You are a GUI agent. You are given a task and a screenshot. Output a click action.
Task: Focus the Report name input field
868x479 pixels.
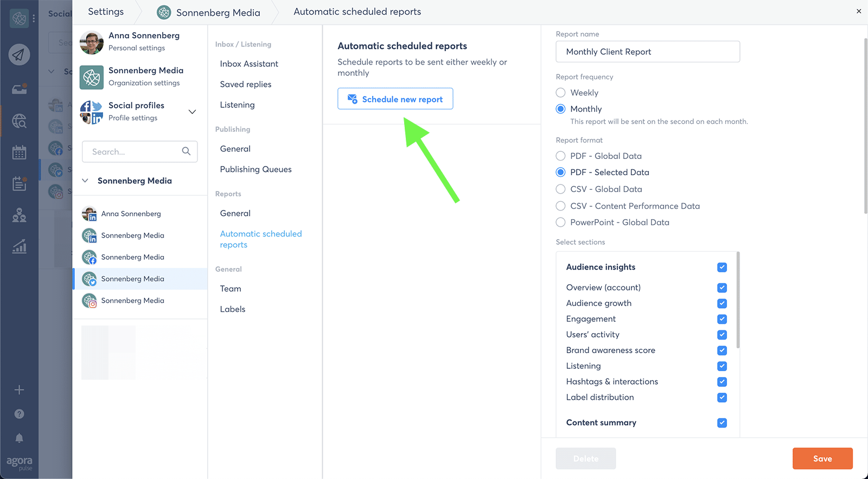(648, 52)
